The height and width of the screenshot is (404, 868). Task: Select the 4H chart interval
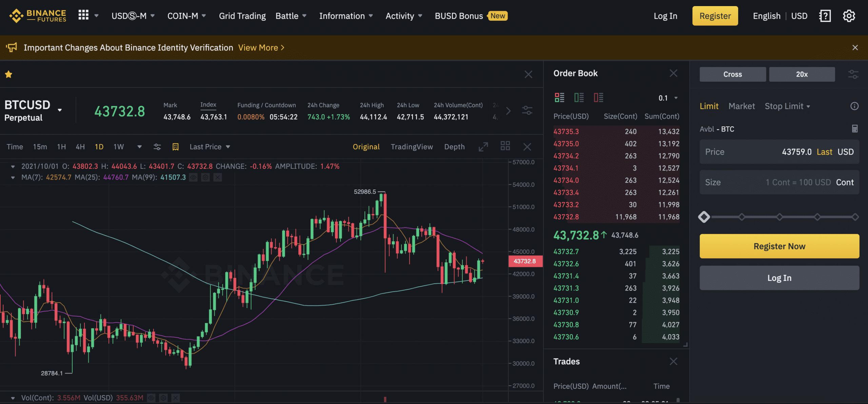click(80, 147)
